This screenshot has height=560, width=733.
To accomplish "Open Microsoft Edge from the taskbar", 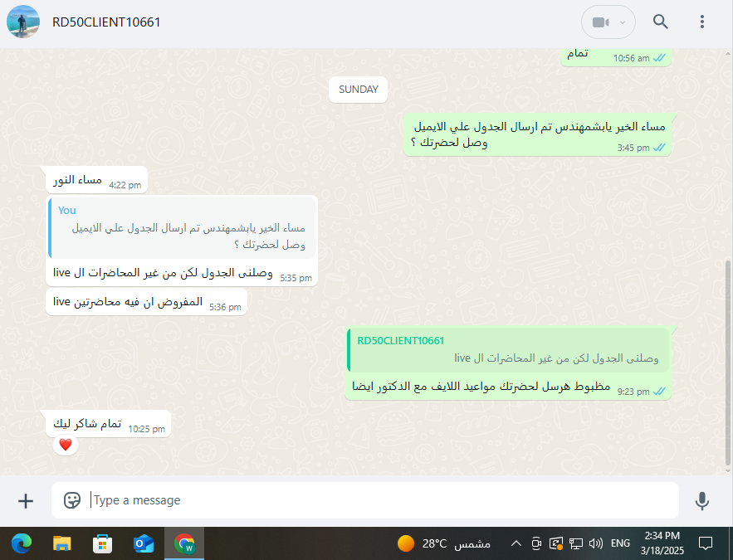I will click(22, 543).
